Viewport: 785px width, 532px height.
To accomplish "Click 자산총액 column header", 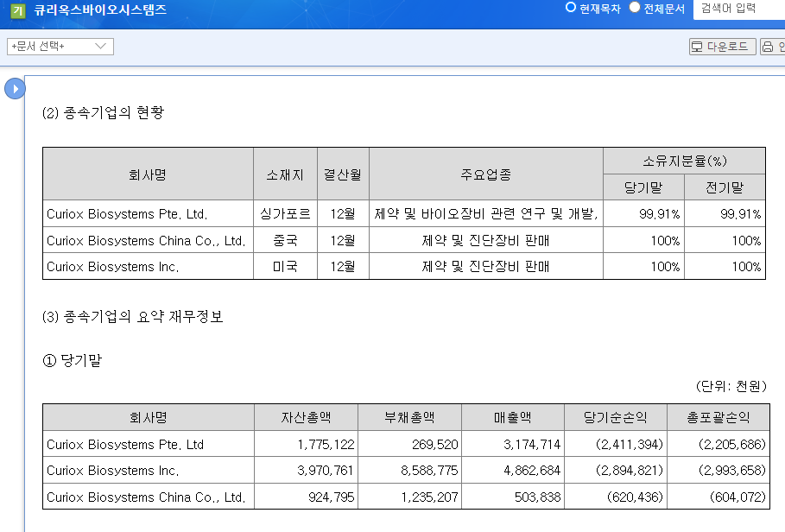I will (x=307, y=417).
